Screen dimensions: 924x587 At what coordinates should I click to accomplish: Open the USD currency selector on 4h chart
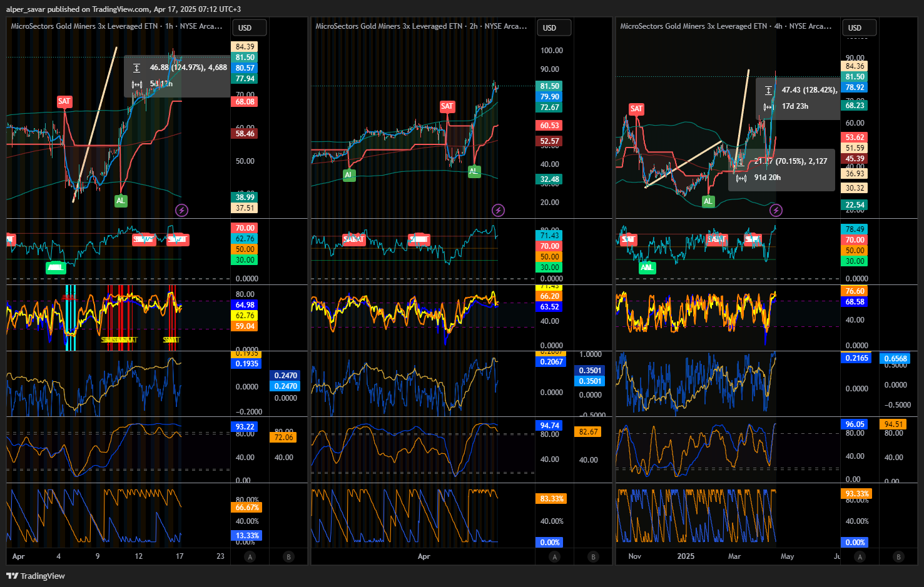click(x=859, y=28)
